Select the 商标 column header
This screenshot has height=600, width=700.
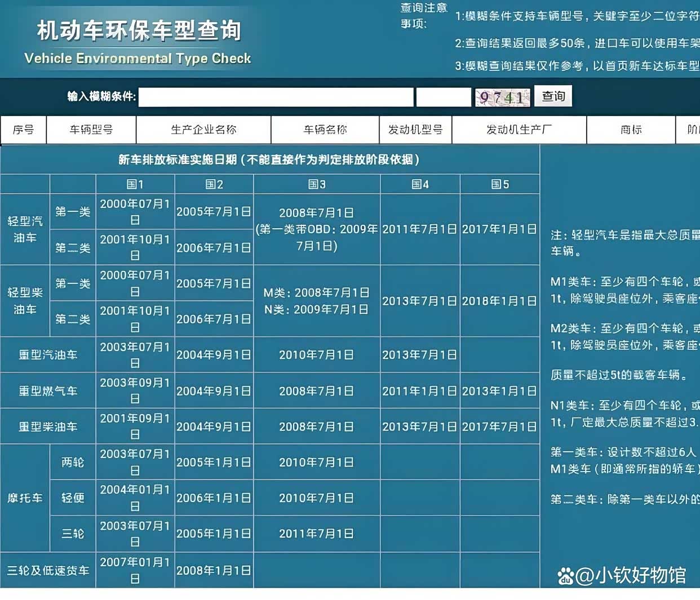(631, 130)
